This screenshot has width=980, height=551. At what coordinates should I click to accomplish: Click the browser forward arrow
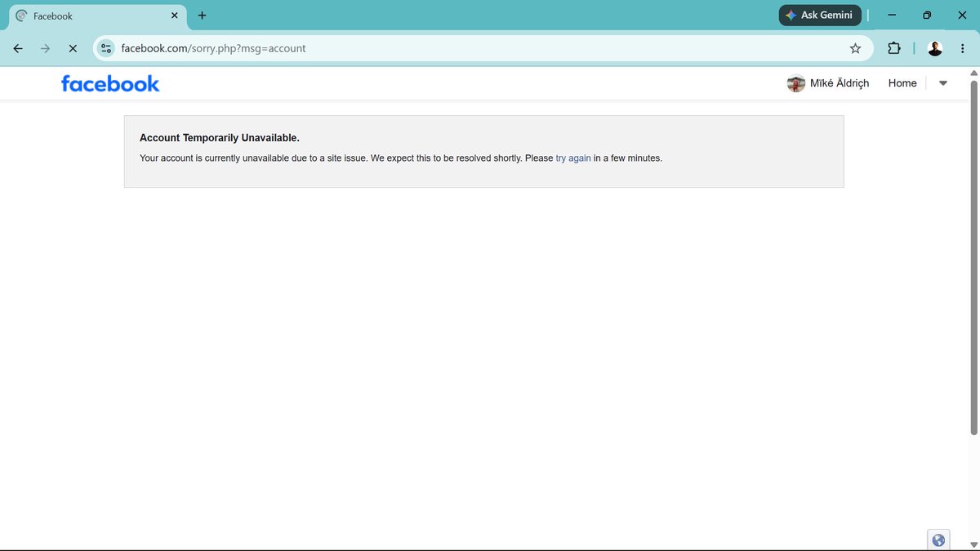[x=45, y=48]
